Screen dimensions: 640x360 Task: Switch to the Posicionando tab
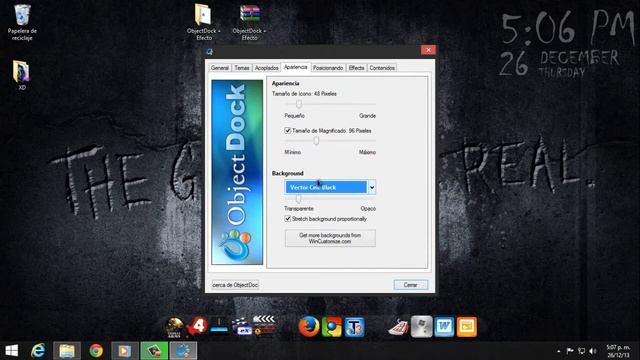coord(328,68)
